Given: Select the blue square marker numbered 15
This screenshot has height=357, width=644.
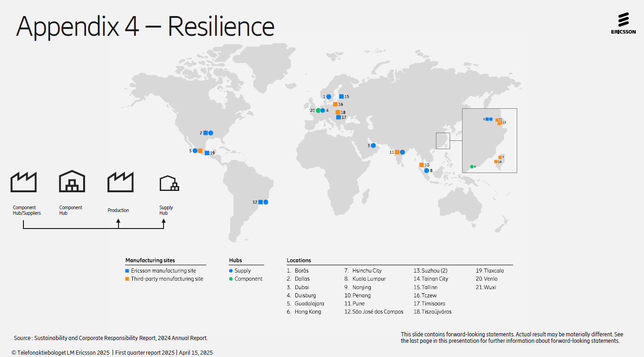Looking at the screenshot, I should coord(341,96).
